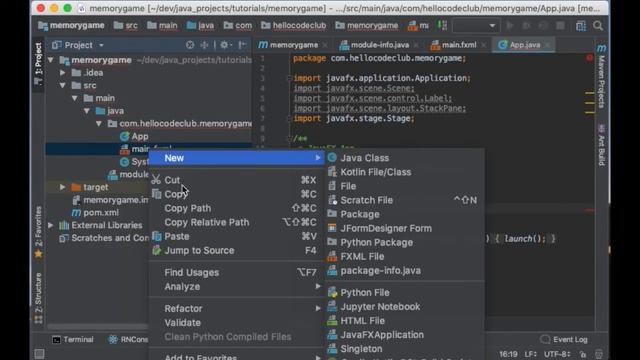Open the Structure tool window

coord(38,298)
